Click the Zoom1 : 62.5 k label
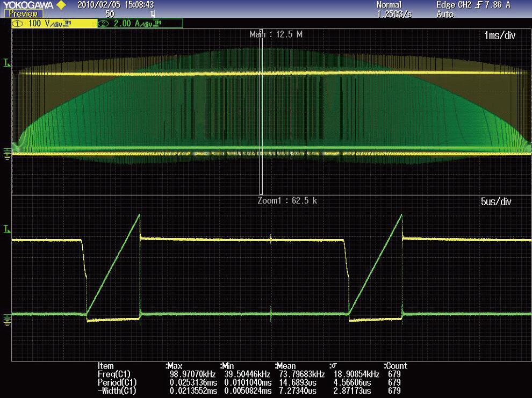This screenshot has height=398, width=532. pyautogui.click(x=287, y=201)
